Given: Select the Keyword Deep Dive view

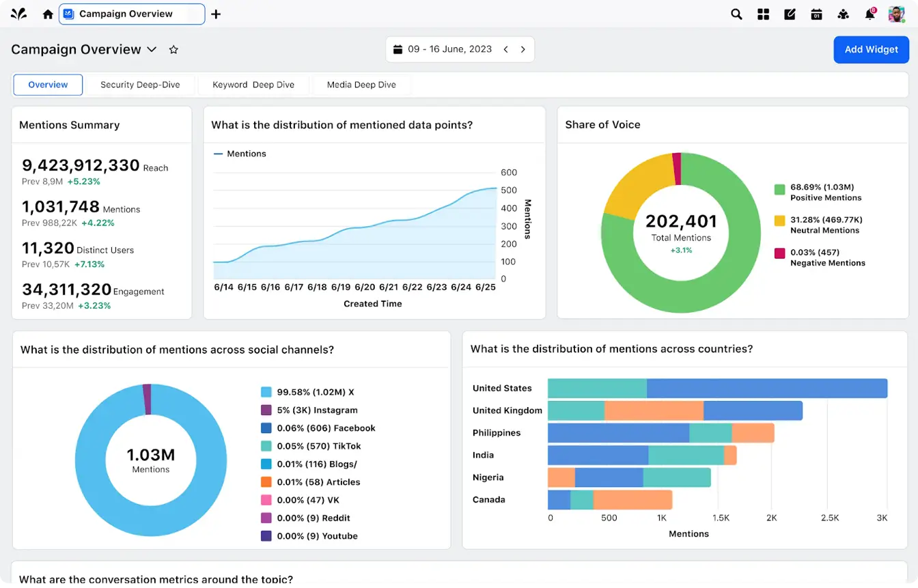Looking at the screenshot, I should click(253, 84).
